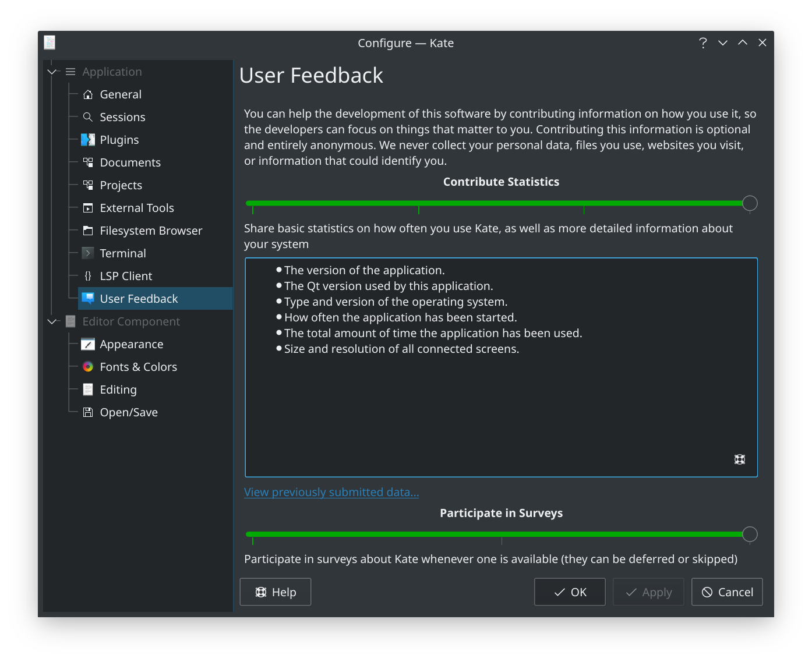The height and width of the screenshot is (662, 812).
Task: Click the lifebuoy icon in the details box
Action: pyautogui.click(x=740, y=459)
